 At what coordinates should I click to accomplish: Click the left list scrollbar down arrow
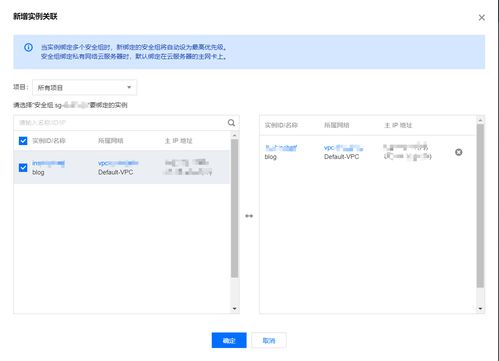(x=235, y=309)
